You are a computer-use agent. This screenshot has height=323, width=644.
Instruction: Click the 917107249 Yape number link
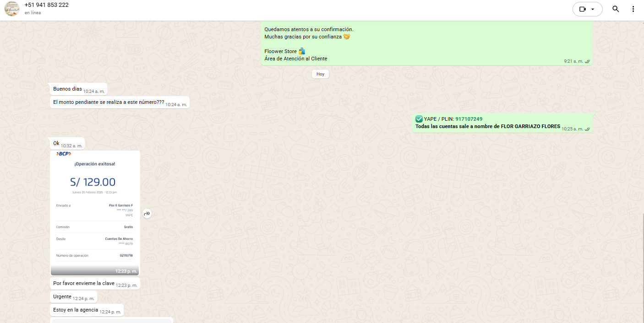(469, 119)
